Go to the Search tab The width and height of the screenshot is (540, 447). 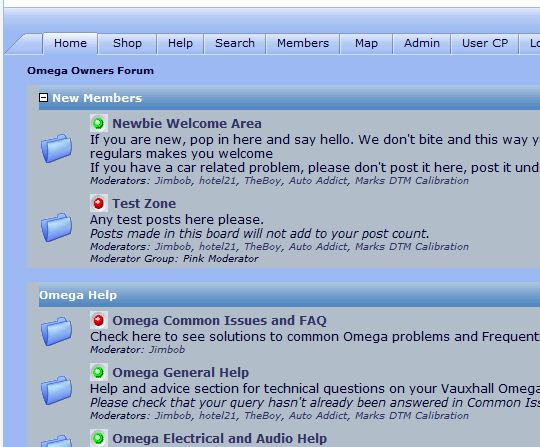(x=235, y=43)
